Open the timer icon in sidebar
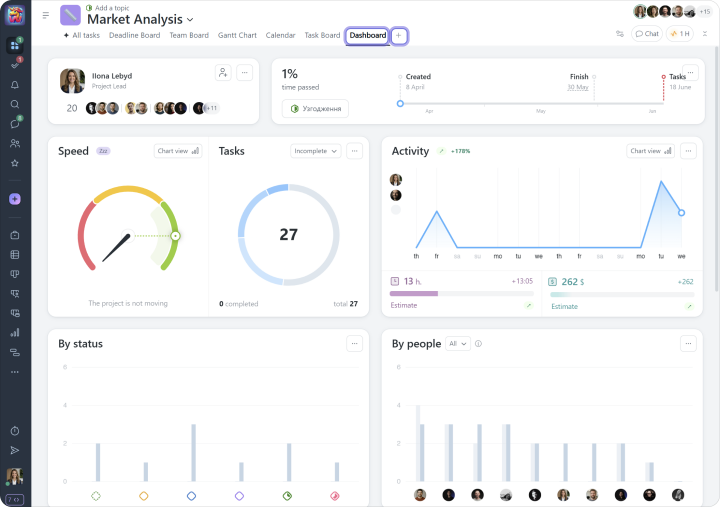 15,431
